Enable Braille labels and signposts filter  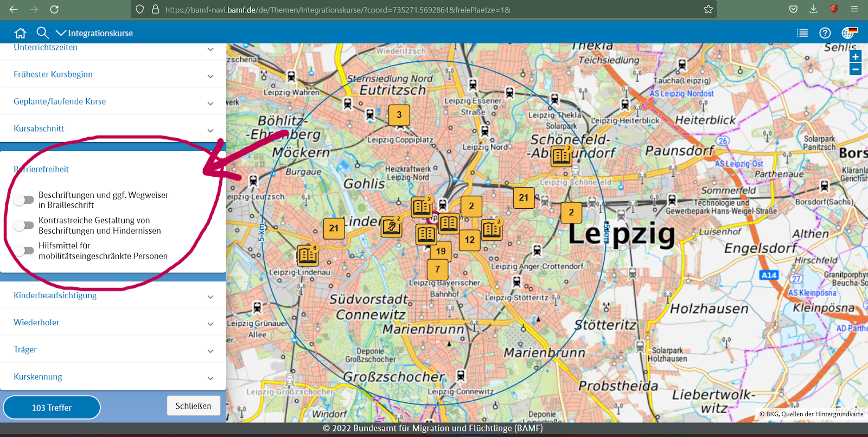click(x=24, y=200)
